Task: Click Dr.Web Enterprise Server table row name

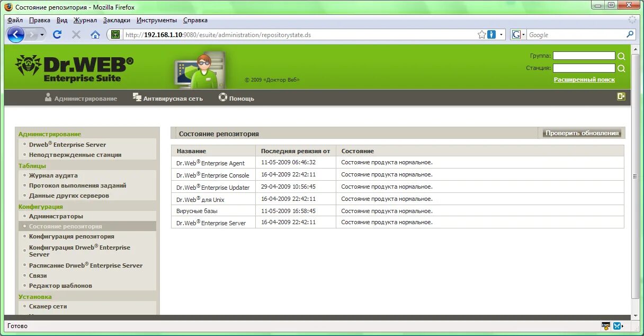Action: 211,223
